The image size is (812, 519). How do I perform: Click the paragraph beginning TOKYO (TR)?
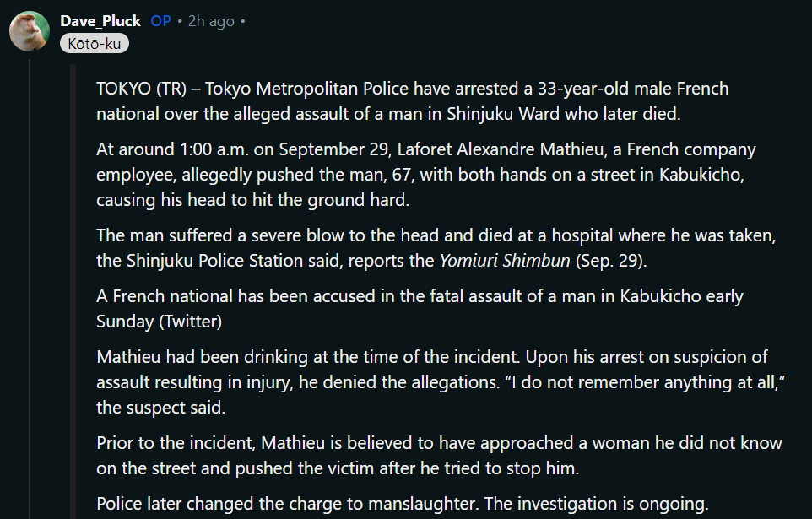coord(412,101)
